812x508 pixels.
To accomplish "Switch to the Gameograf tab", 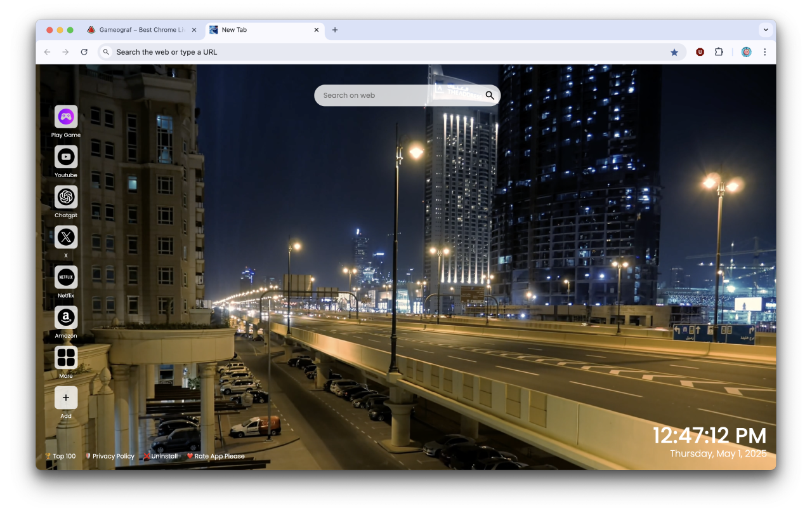I will pos(140,29).
